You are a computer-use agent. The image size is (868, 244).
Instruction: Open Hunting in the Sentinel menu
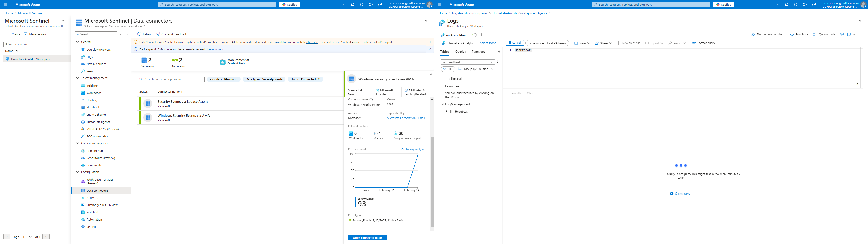coord(92,101)
